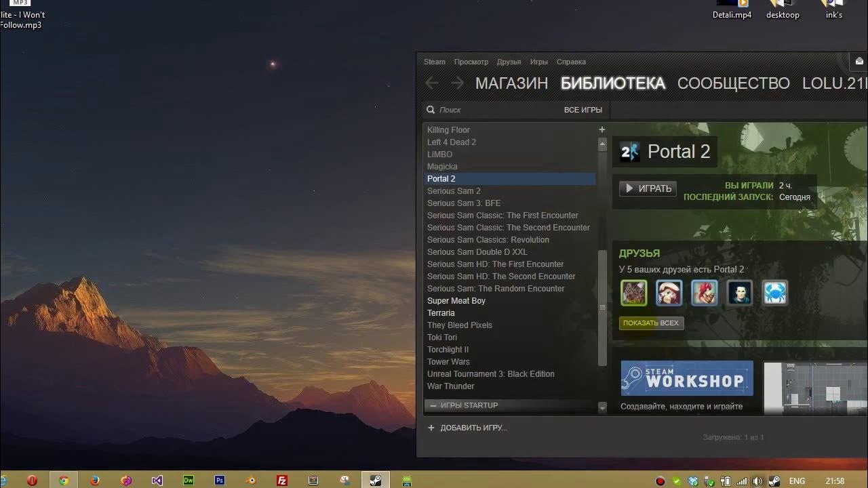Select the Detali.mp4 desktop file
The width and height of the screenshot is (868, 488).
(x=732, y=9)
